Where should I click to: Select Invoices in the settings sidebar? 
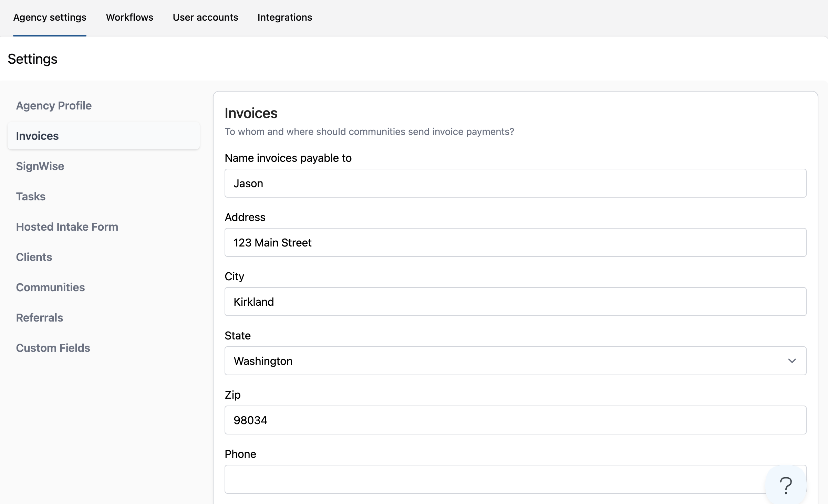37,136
